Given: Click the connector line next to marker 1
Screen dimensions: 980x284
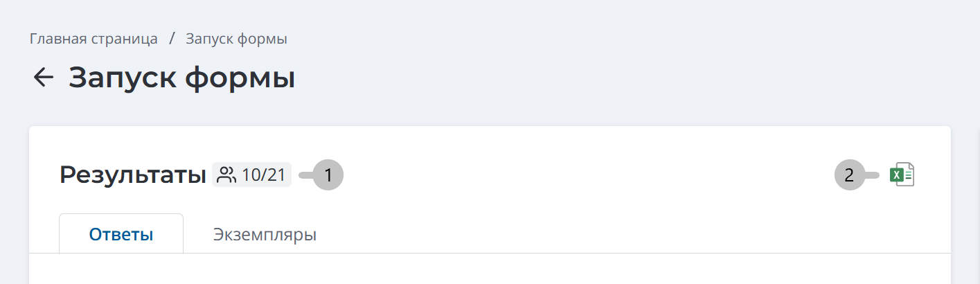Looking at the screenshot, I should (305, 175).
